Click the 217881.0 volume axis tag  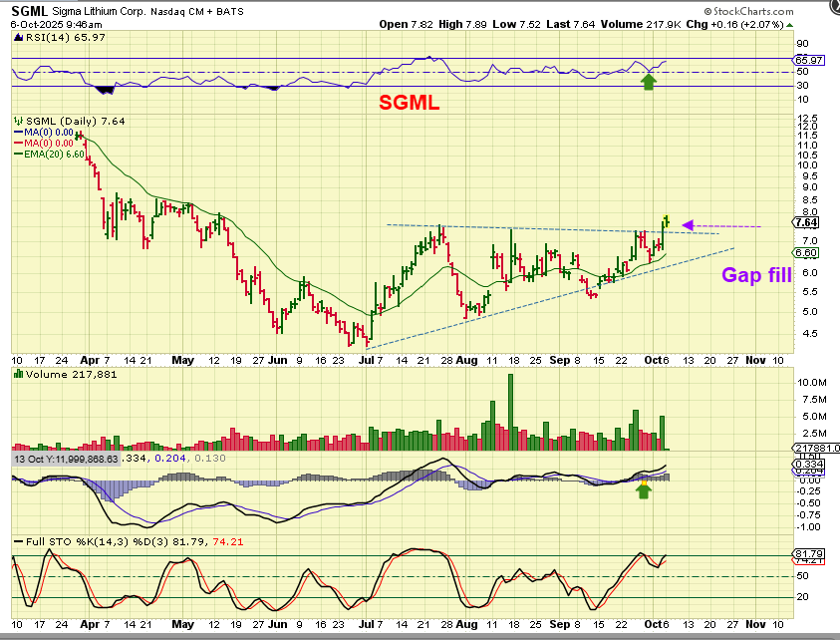(816, 449)
